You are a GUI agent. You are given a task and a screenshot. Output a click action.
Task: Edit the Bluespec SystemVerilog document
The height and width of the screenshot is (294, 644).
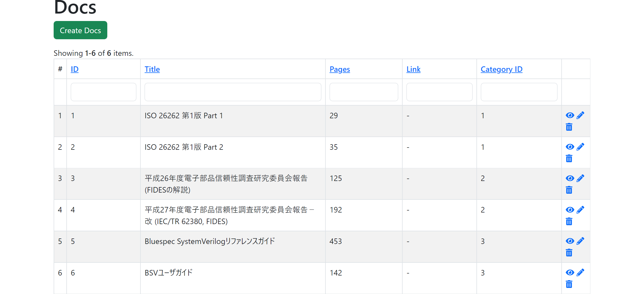coord(580,241)
